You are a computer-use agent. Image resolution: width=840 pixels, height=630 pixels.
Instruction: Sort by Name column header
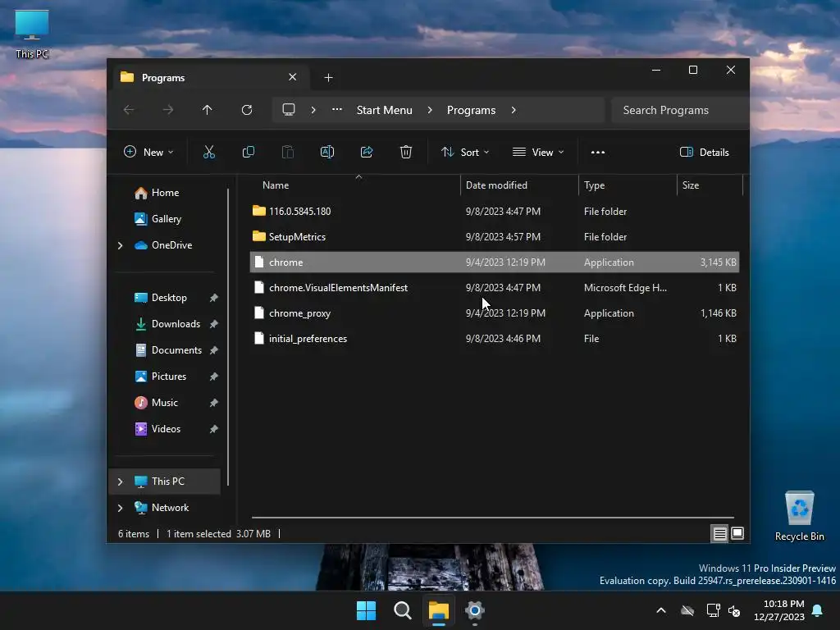pos(356,185)
